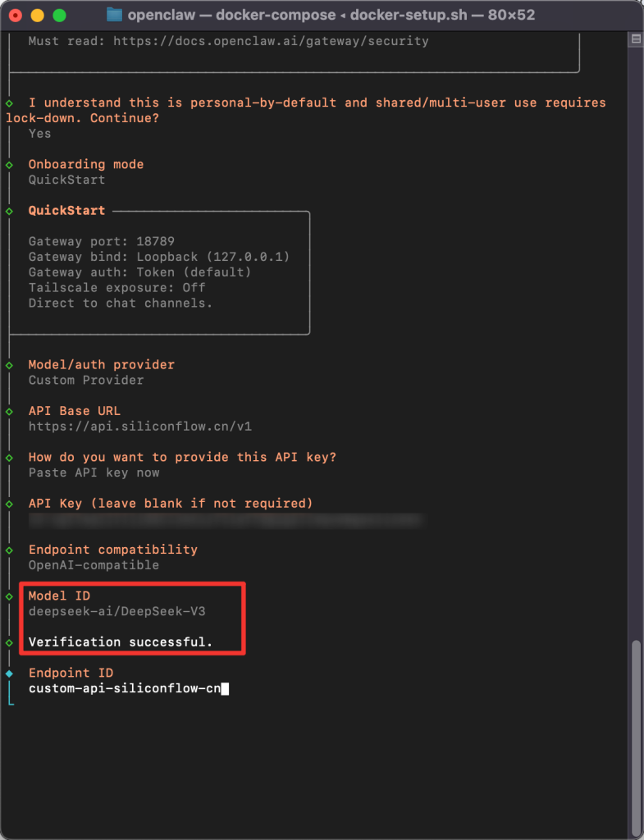Click the 'Verification successful.' message

coord(121,642)
